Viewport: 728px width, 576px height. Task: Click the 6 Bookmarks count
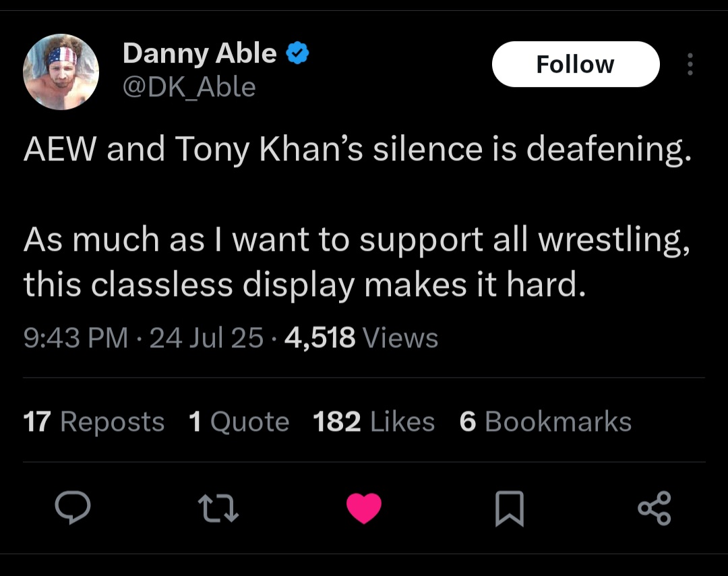[545, 422]
